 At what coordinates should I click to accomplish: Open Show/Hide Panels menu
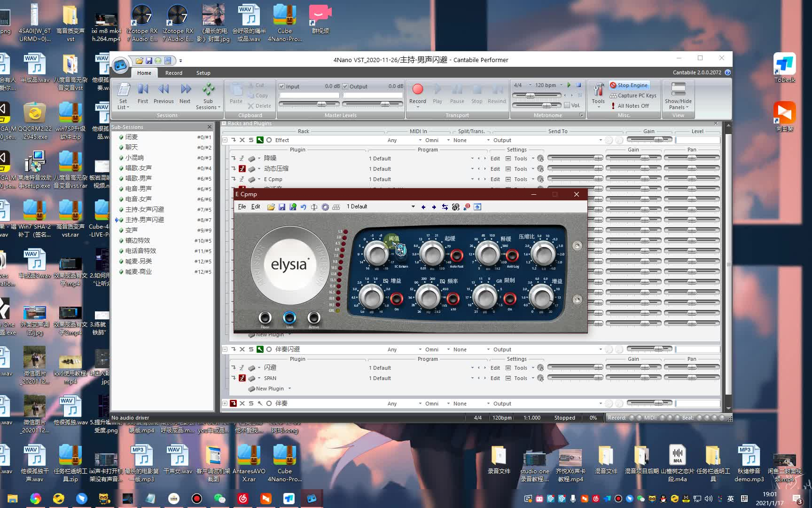(678, 96)
